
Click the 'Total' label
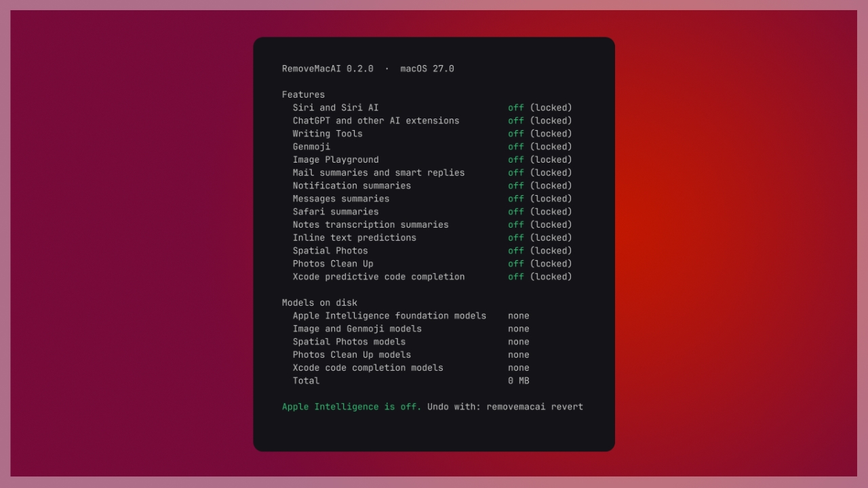click(x=306, y=381)
